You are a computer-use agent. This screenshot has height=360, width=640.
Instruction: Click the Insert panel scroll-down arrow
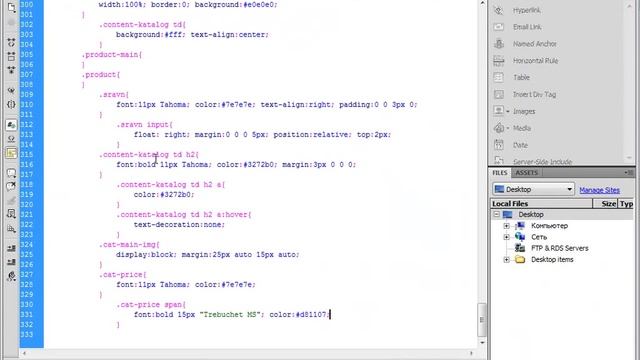click(x=629, y=158)
